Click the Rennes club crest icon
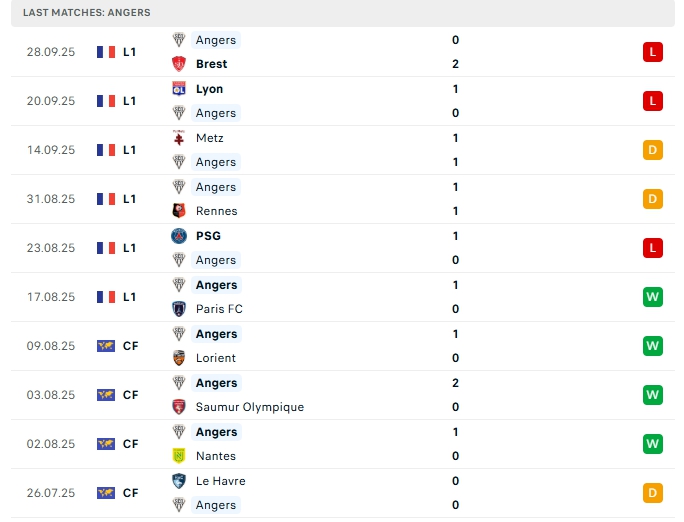Image resolution: width=684 pixels, height=522 pixels. 179,211
